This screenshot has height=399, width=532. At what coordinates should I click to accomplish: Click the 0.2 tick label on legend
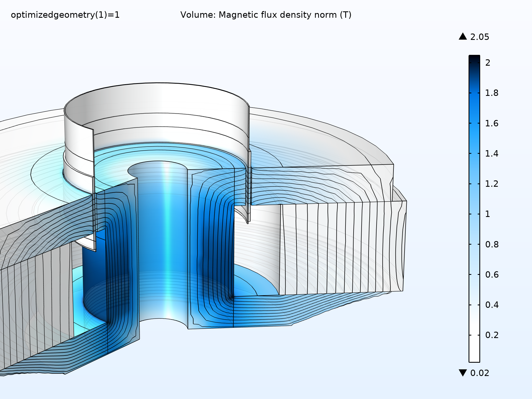pyautogui.click(x=492, y=335)
